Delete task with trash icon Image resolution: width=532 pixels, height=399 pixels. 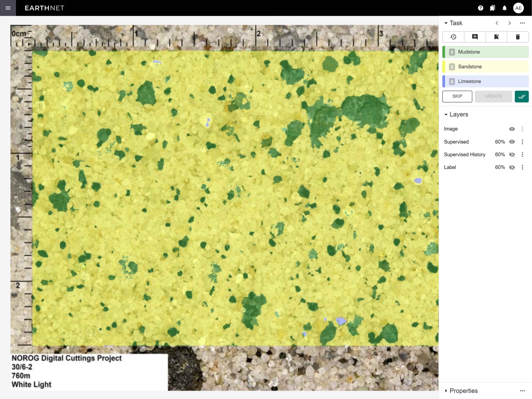click(x=517, y=37)
